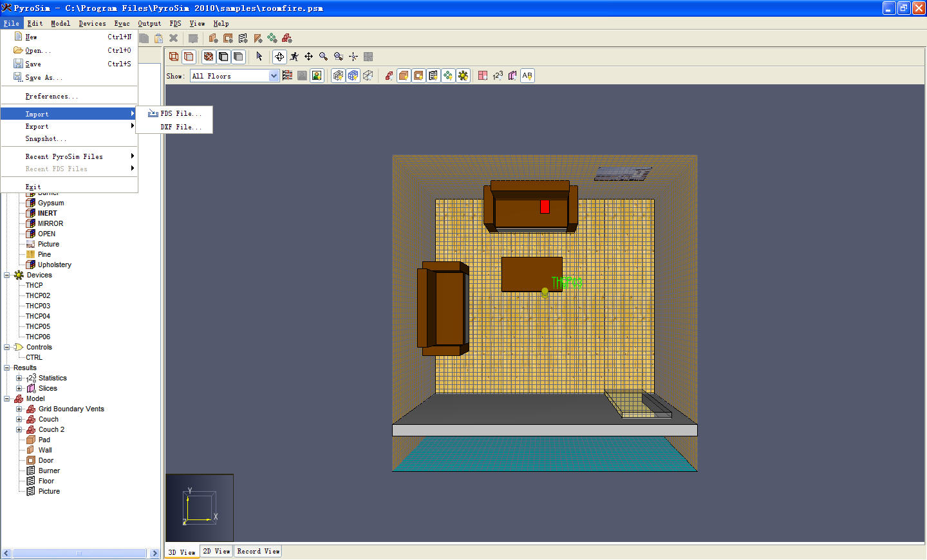Select the black outlined cube rendering icon
The height and width of the screenshot is (560, 927).
pos(223,57)
